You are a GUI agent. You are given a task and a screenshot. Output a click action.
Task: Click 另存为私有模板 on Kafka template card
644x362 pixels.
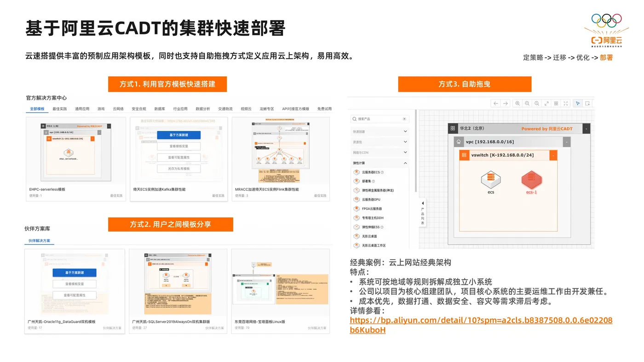[x=178, y=169]
